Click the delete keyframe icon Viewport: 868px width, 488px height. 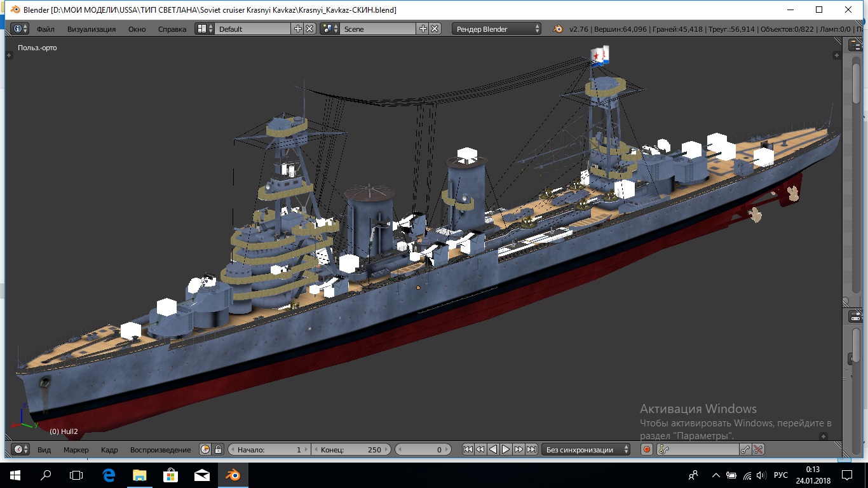click(758, 449)
